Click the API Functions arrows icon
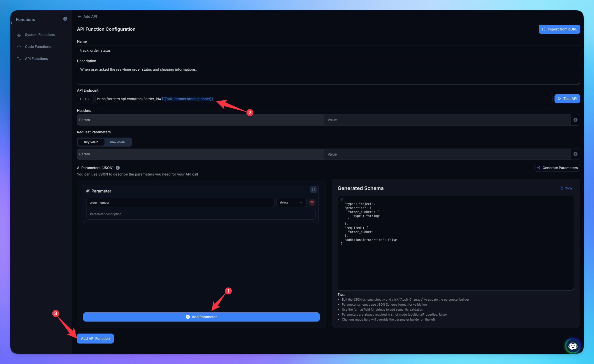 click(19, 59)
